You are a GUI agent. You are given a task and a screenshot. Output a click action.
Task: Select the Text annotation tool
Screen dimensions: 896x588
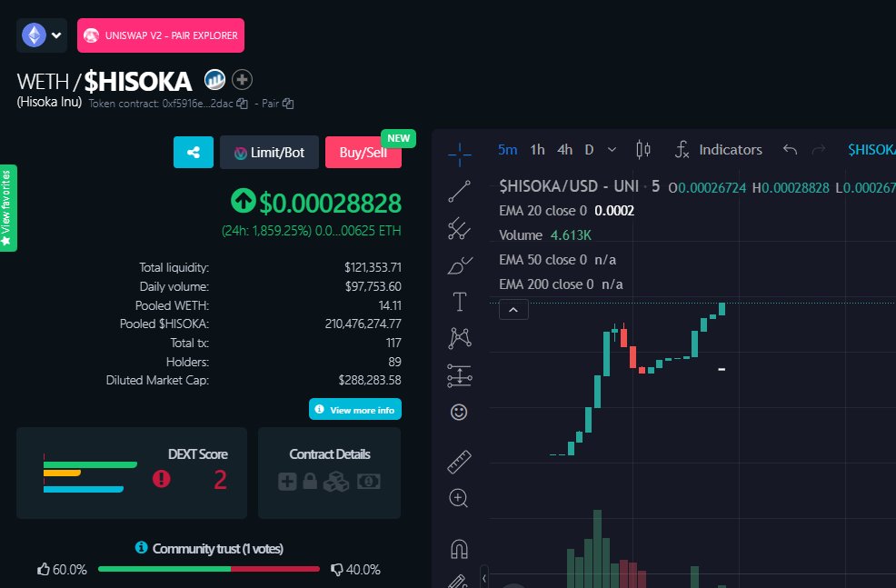point(460,302)
